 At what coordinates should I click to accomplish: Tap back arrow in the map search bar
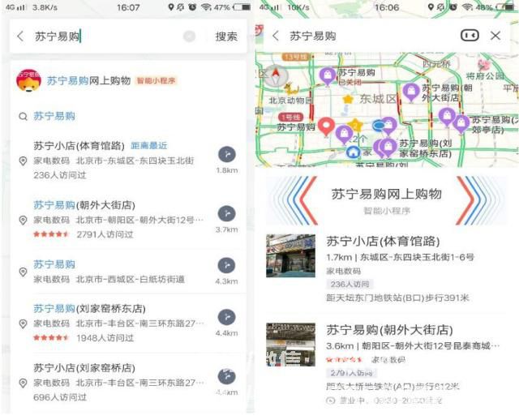coord(276,36)
